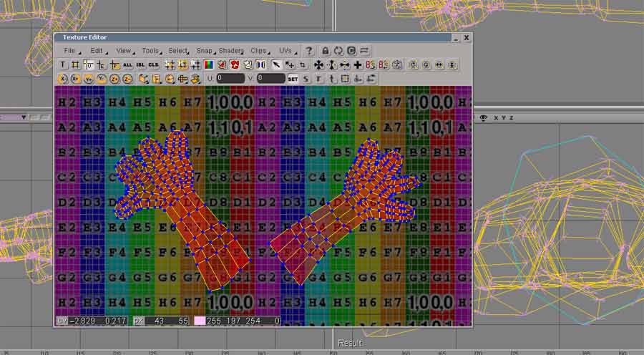The image size is (644, 355).
Task: Toggle the lock icon in Texture Editor
Action: (x=326, y=51)
